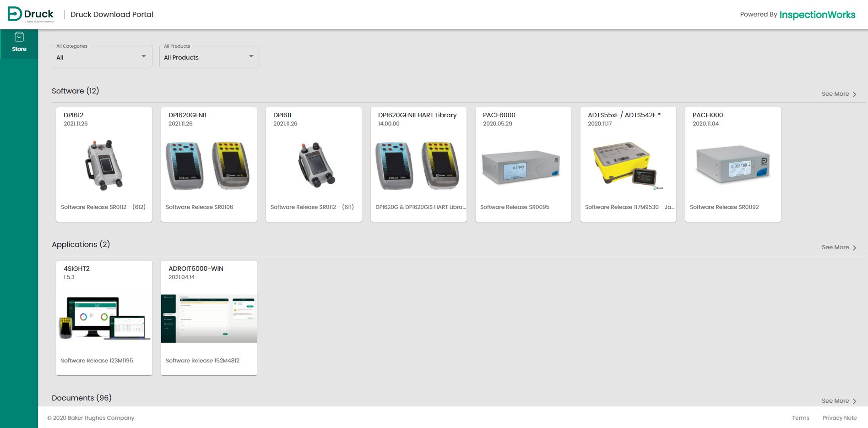Open the All Products dropdown

click(x=210, y=56)
